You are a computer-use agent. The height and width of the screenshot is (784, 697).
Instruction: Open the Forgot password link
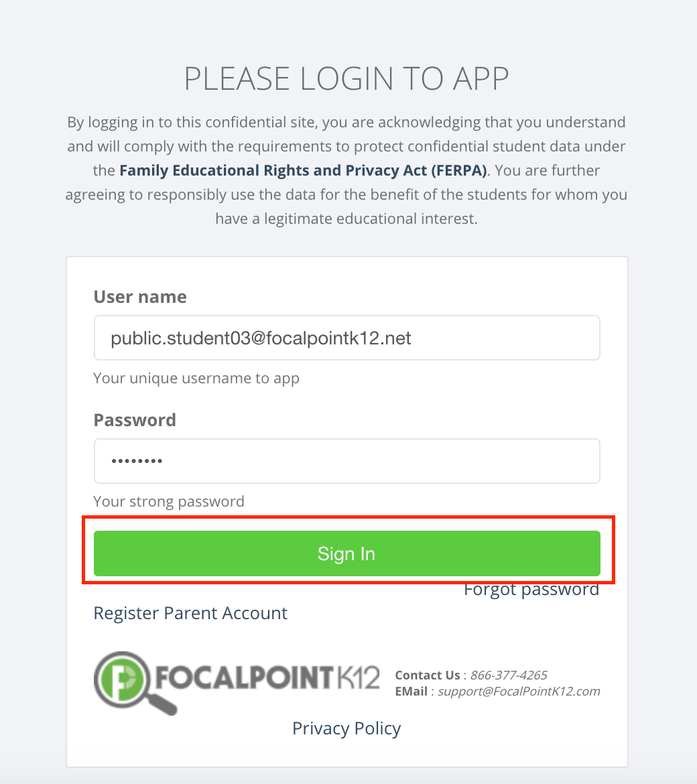click(531, 590)
